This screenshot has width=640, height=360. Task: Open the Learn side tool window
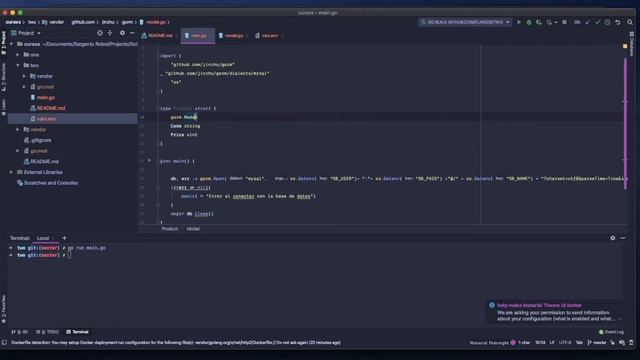point(4,107)
